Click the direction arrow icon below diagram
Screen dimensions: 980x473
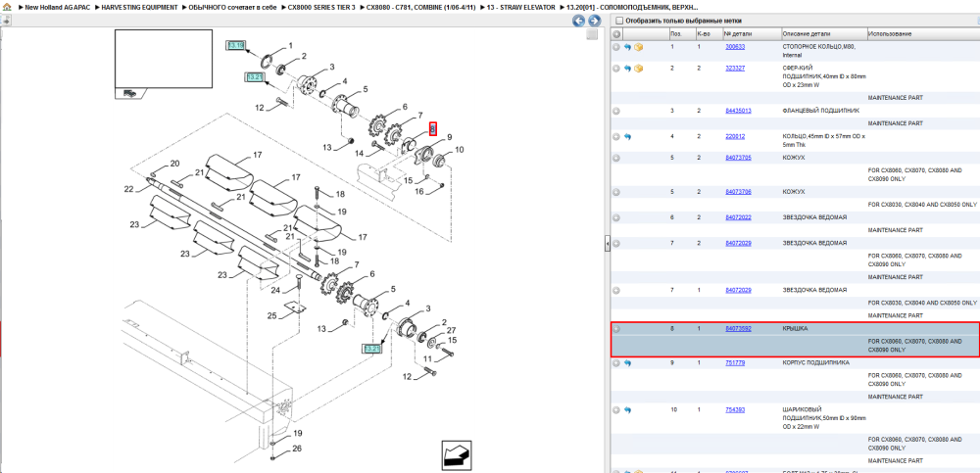457,454
